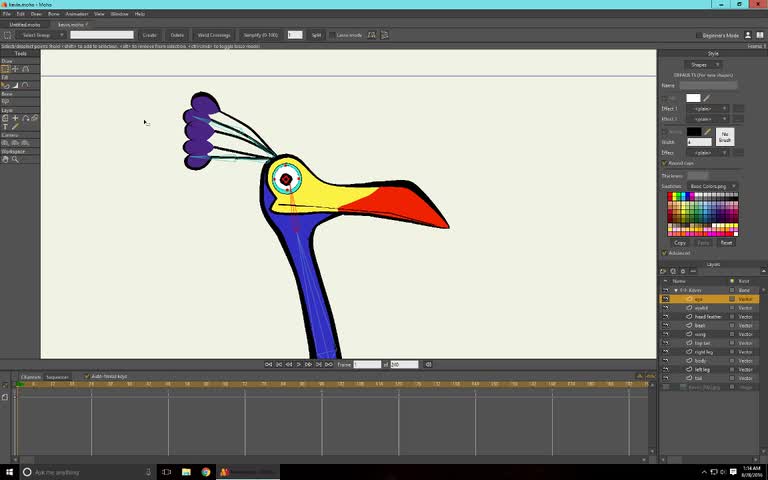
Task: Click the Layer Settings gear icon
Action: (683, 271)
